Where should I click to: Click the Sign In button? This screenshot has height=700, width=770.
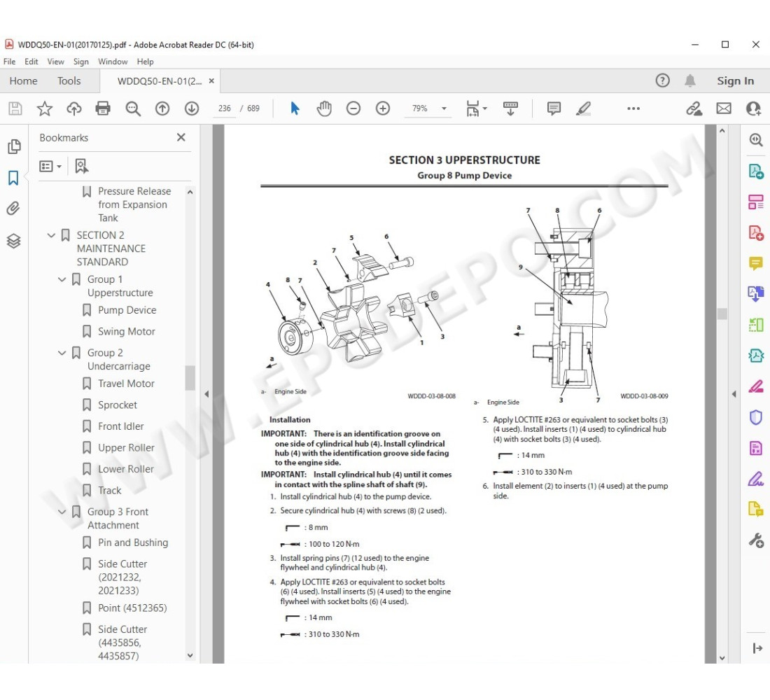click(x=735, y=81)
